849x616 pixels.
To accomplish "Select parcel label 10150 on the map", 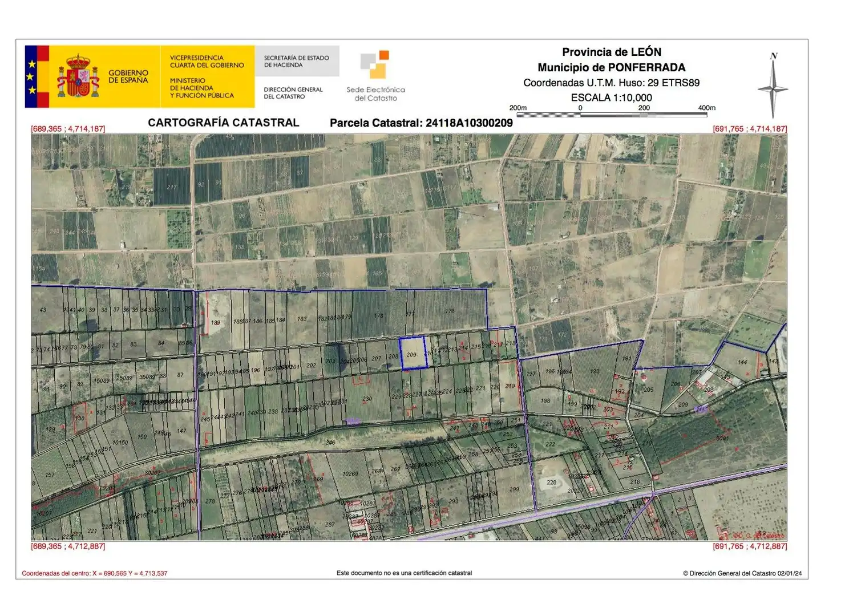I will click(120, 443).
